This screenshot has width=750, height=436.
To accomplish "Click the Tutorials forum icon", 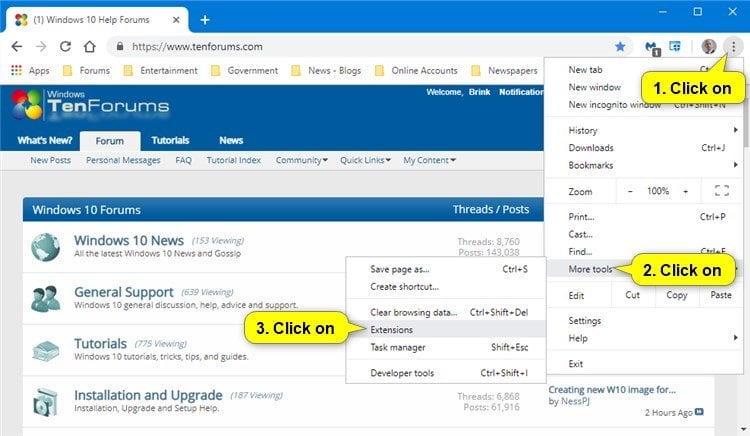I will [45, 350].
